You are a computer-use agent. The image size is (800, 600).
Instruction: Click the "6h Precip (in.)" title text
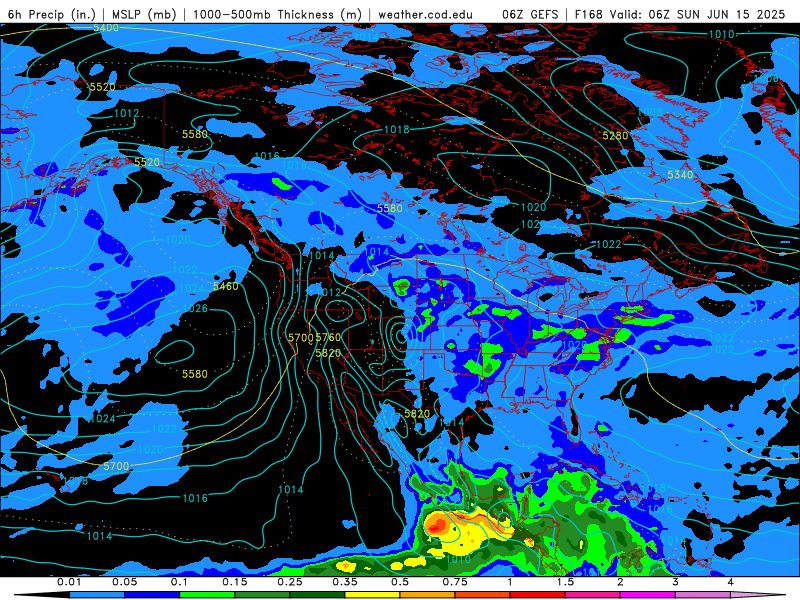(x=52, y=14)
